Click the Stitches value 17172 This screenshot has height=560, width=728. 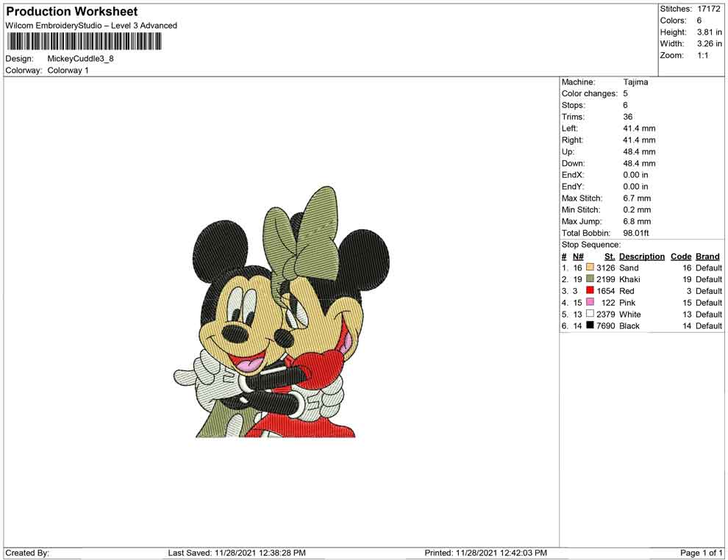pyautogui.click(x=708, y=9)
